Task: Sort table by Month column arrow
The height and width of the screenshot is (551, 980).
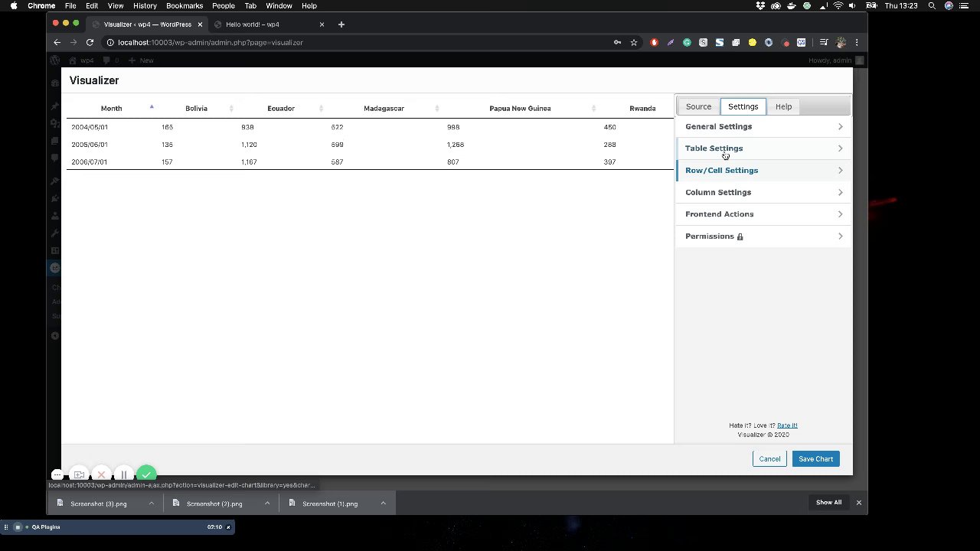Action: (152, 108)
